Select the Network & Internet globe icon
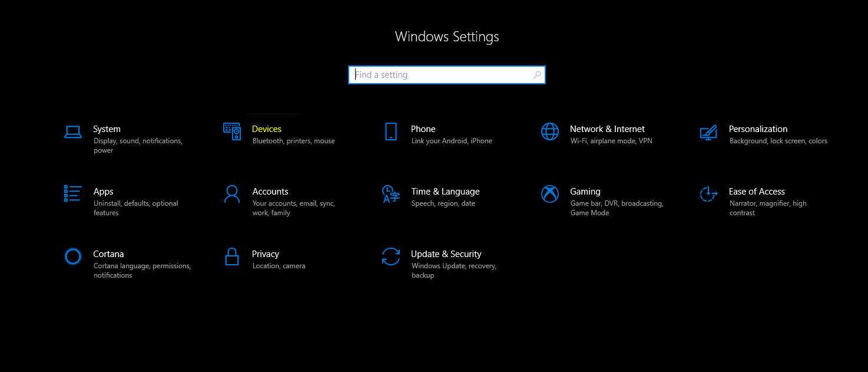Image resolution: width=868 pixels, height=372 pixels. 550,131
